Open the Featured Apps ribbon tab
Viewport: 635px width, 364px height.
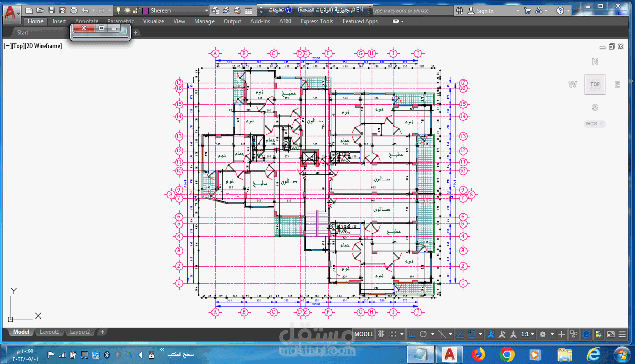[360, 21]
